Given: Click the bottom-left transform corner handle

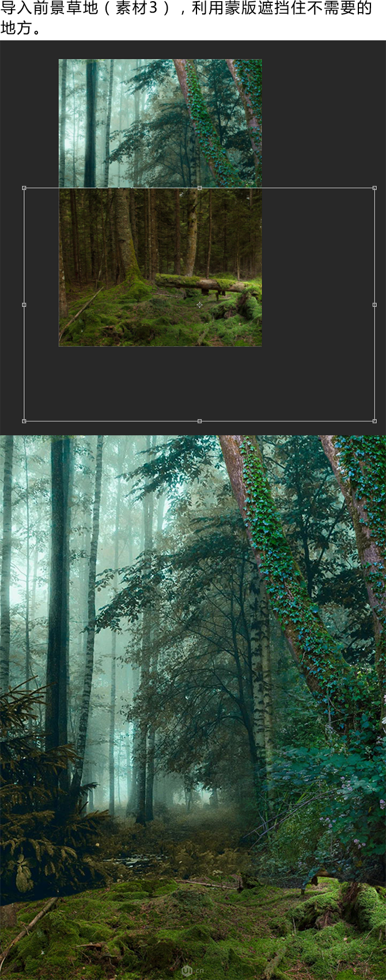Looking at the screenshot, I should point(24,421).
